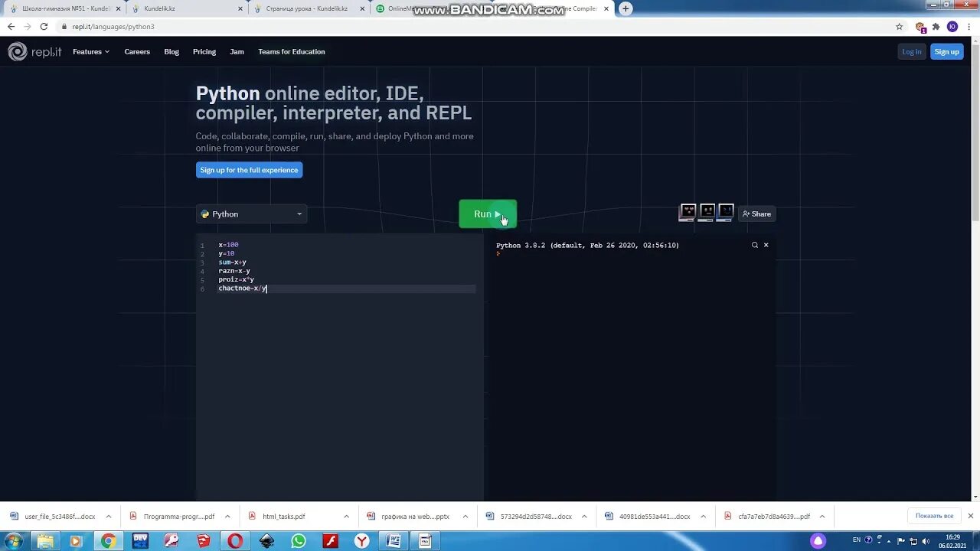Expand options for 573294d2d58748 docx download
The width and height of the screenshot is (980, 551).
pos(584,517)
